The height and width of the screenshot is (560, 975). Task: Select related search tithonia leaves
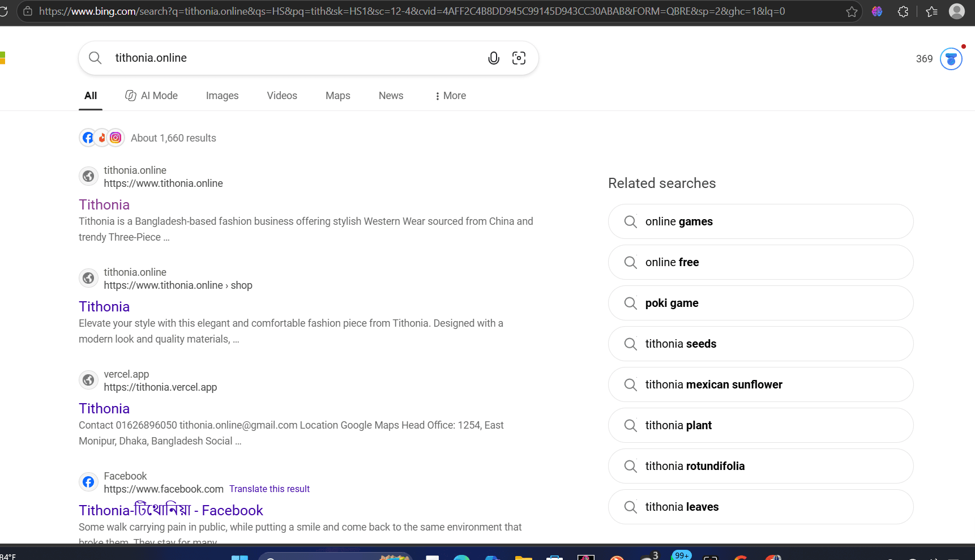point(760,507)
